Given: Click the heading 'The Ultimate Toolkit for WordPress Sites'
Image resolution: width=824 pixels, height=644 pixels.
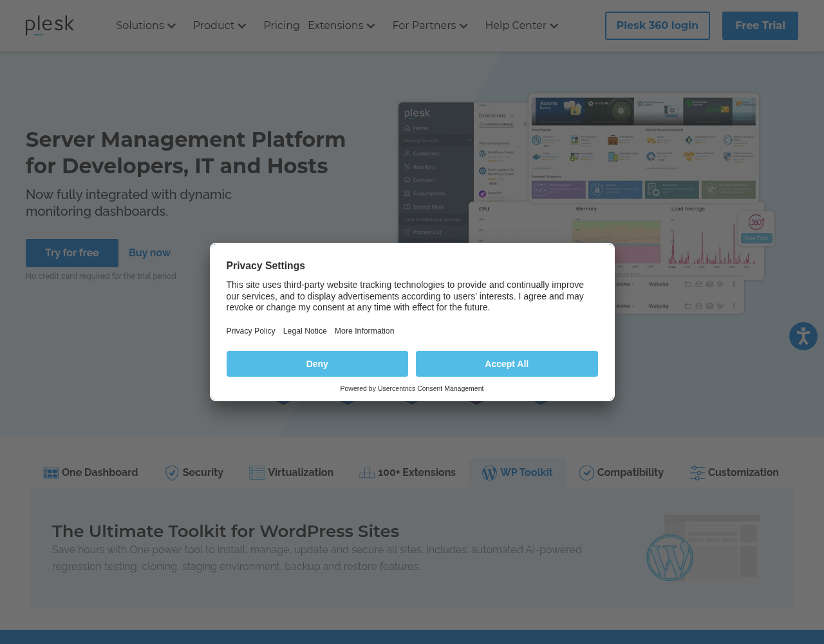Looking at the screenshot, I should (225, 531).
